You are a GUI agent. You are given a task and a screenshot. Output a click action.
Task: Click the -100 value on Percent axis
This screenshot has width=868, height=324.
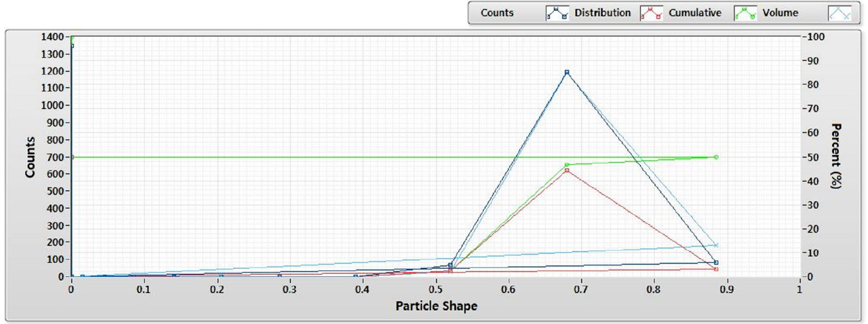(x=813, y=37)
